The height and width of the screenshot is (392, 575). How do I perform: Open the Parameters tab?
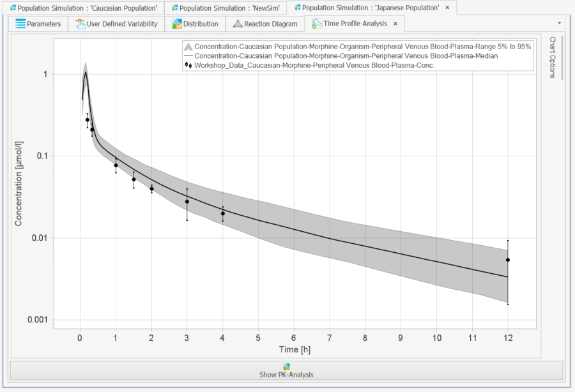(x=38, y=24)
